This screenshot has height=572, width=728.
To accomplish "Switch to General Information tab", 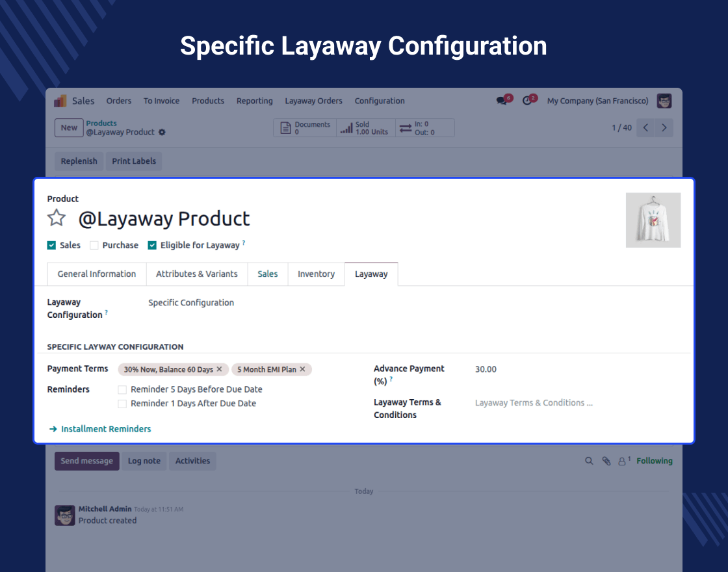I will click(97, 274).
